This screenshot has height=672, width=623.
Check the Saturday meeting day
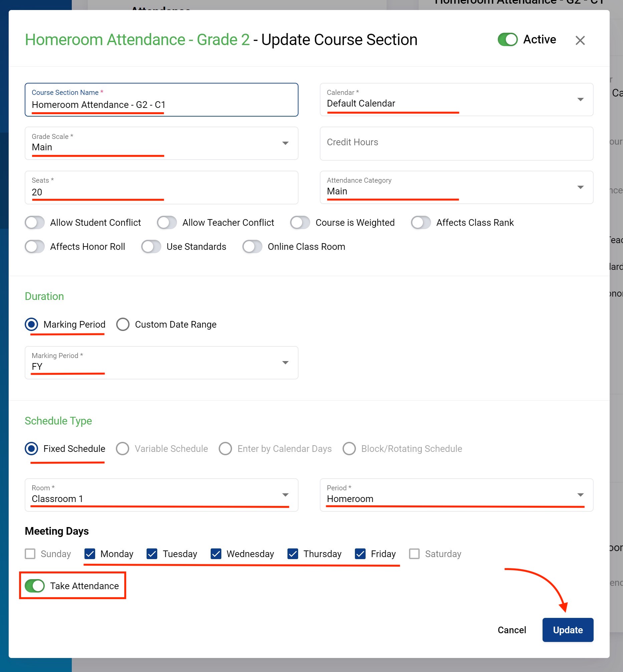(x=414, y=554)
